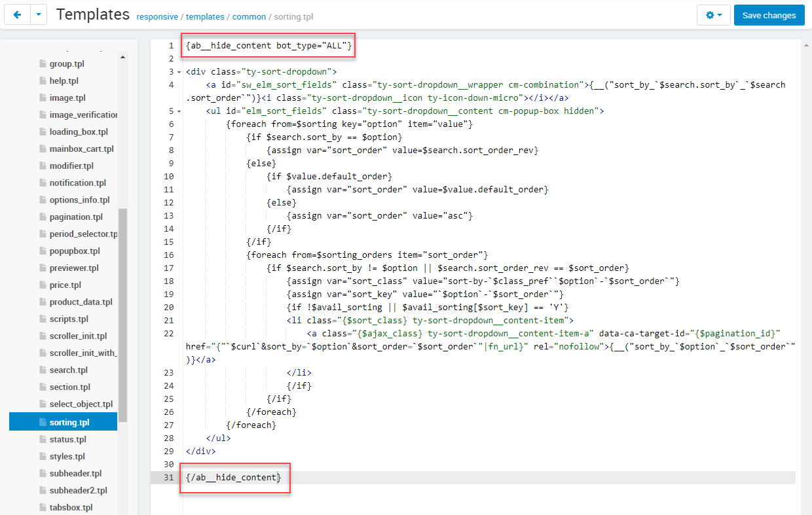Image resolution: width=812 pixels, height=515 pixels.
Task: Click file icon next to styles.tpl
Action: point(43,457)
